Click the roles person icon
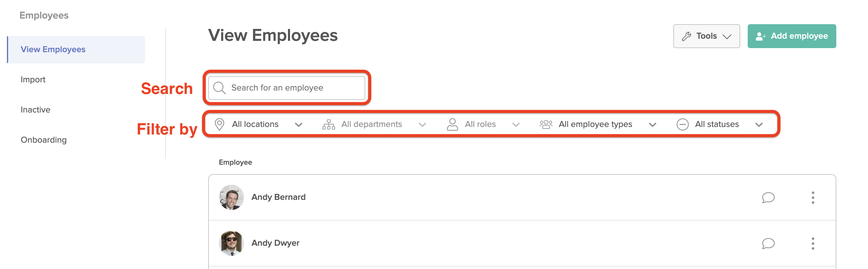 coord(452,124)
